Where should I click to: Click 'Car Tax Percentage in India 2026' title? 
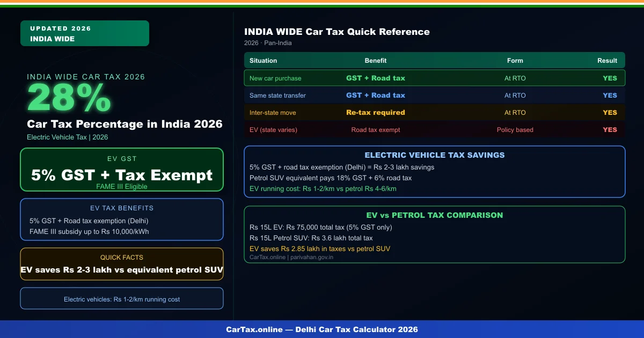click(125, 124)
